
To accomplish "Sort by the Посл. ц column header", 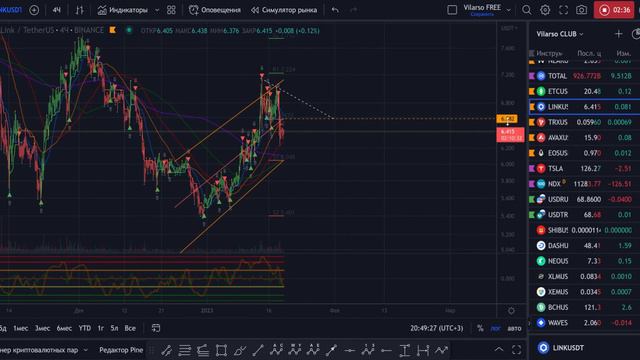I will 589,53.
